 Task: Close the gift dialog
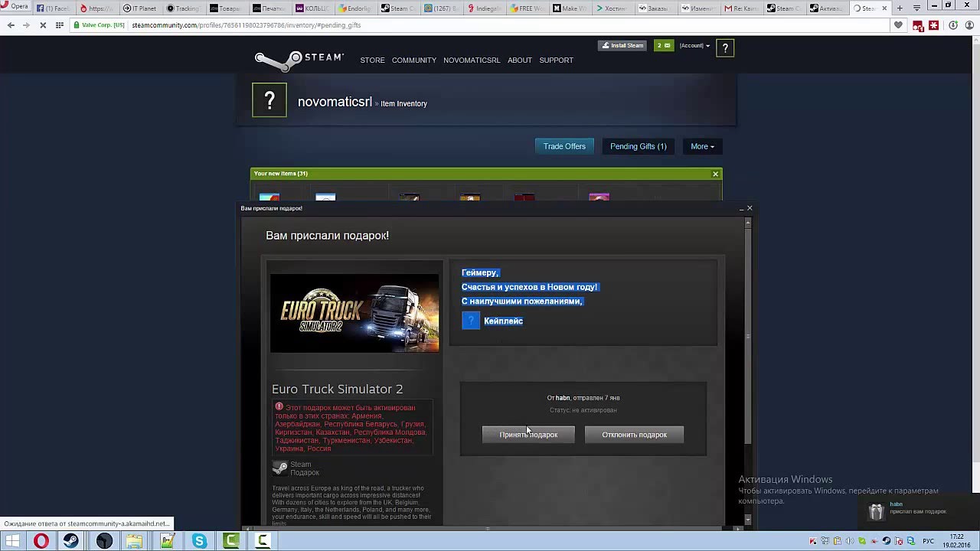coord(750,208)
